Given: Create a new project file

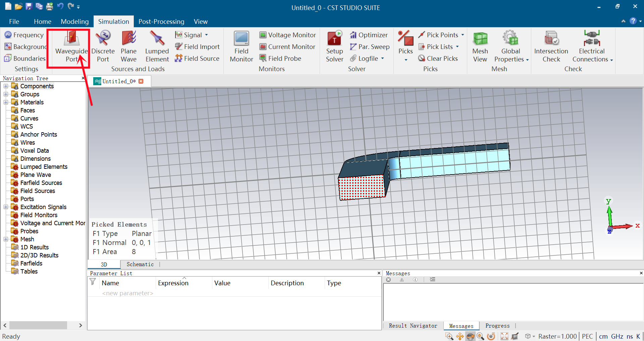Looking at the screenshot, I should [8, 6].
